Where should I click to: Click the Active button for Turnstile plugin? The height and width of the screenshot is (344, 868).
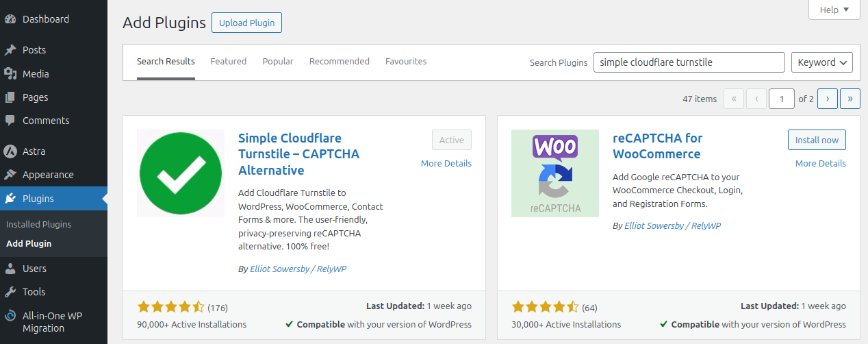[x=452, y=140]
